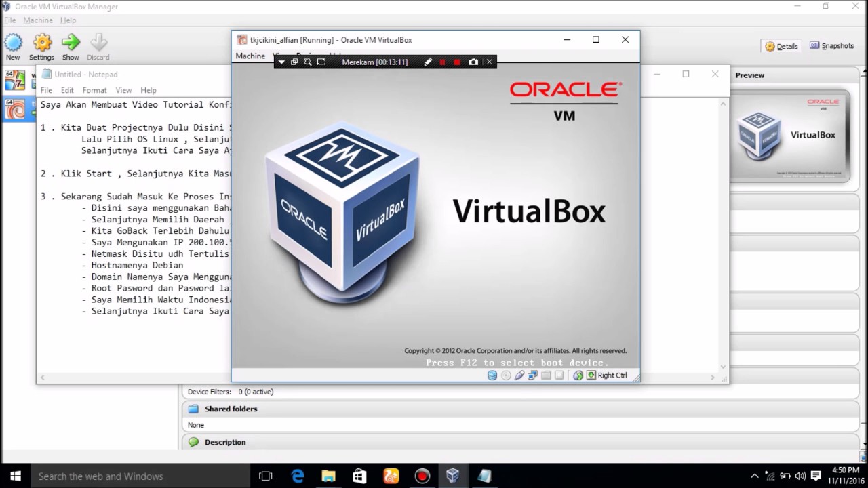Open the Notepad Edit menu
The image size is (868, 488).
(67, 90)
